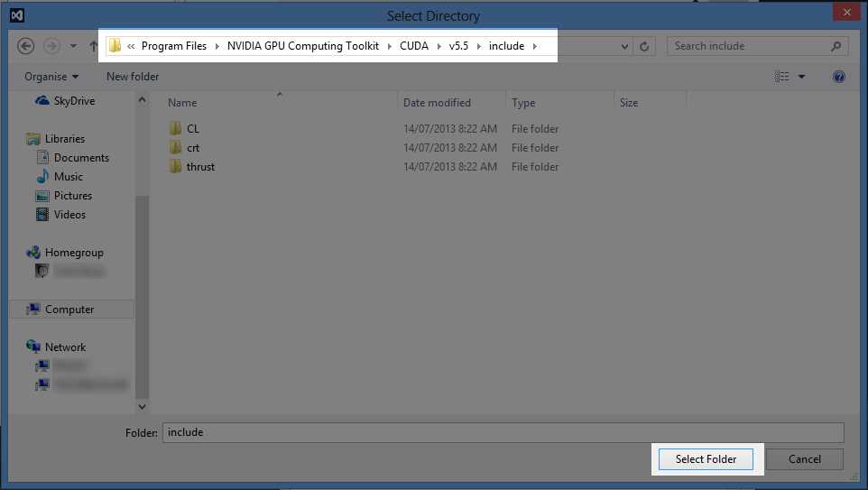The width and height of the screenshot is (868, 490).
Task: Open NVIDIA GPU Computing Toolkit breadcrumb
Action: click(303, 46)
